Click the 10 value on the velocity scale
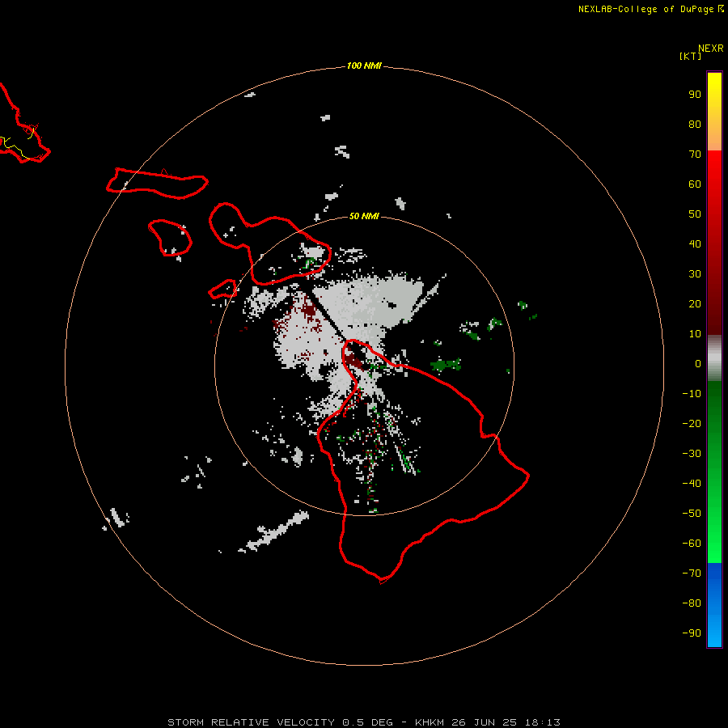The width and height of the screenshot is (728, 728). point(695,334)
